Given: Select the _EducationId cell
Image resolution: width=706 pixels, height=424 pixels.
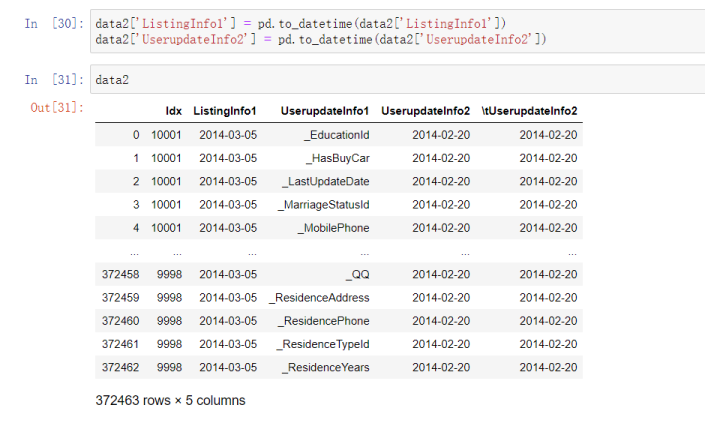Looking at the screenshot, I should [x=336, y=135].
